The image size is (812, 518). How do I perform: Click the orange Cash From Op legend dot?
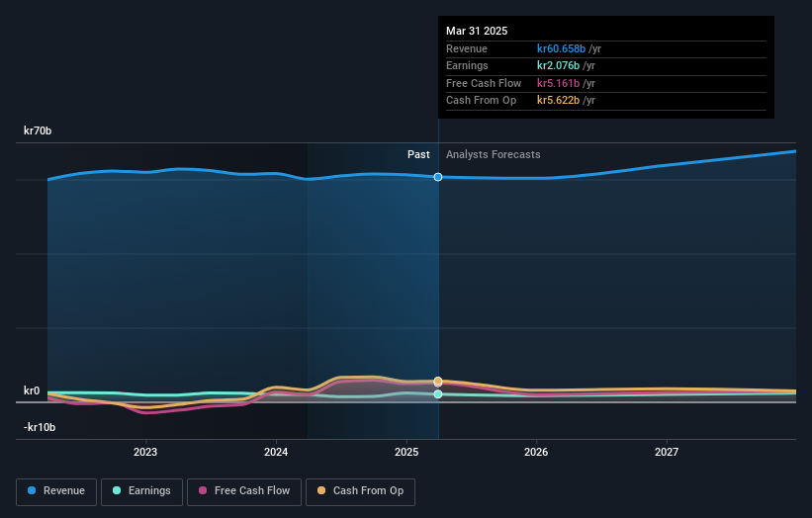coord(321,490)
